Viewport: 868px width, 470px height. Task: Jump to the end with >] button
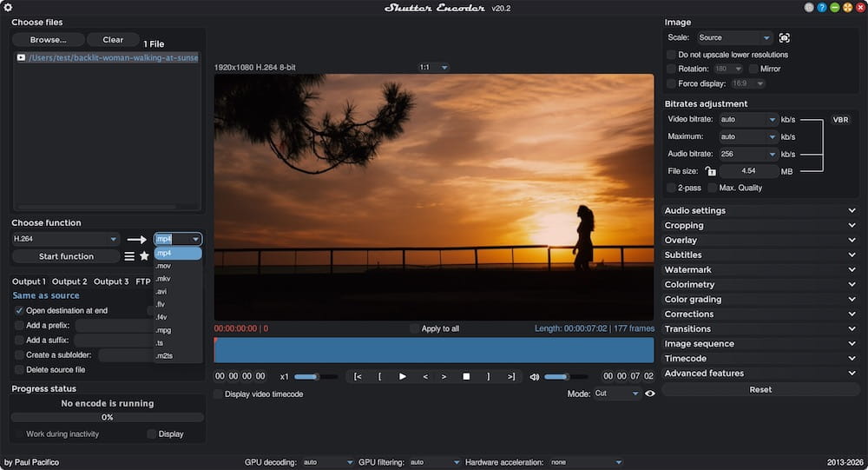511,376
